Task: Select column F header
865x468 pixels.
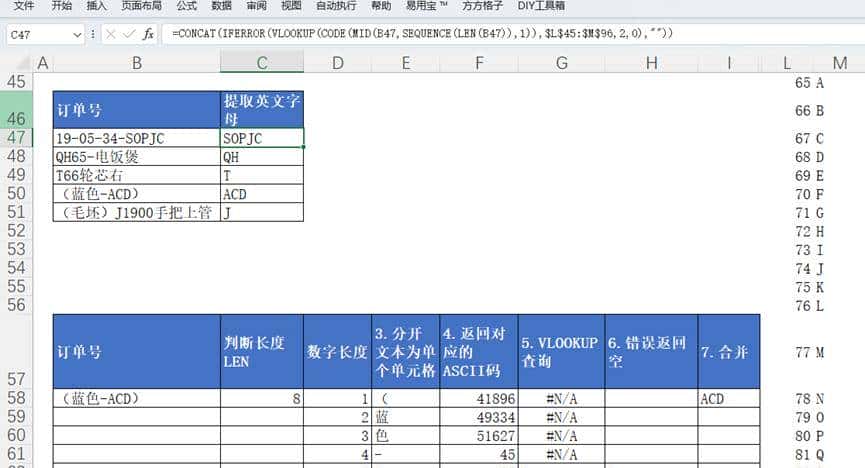Action: (479, 63)
